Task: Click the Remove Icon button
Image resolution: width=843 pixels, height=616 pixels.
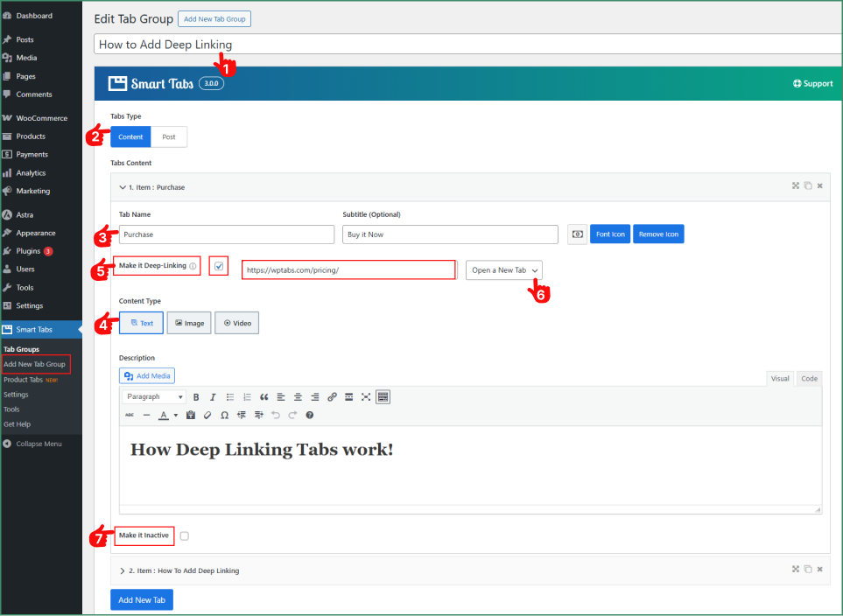Action: 658,234
